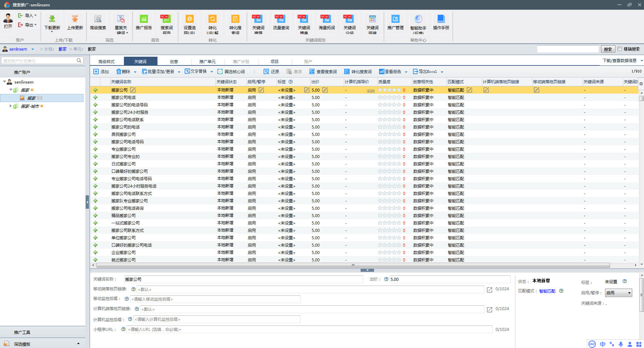The width and height of the screenshot is (644, 348).
Task: Switch to the 创意 tab
Action: (174, 61)
